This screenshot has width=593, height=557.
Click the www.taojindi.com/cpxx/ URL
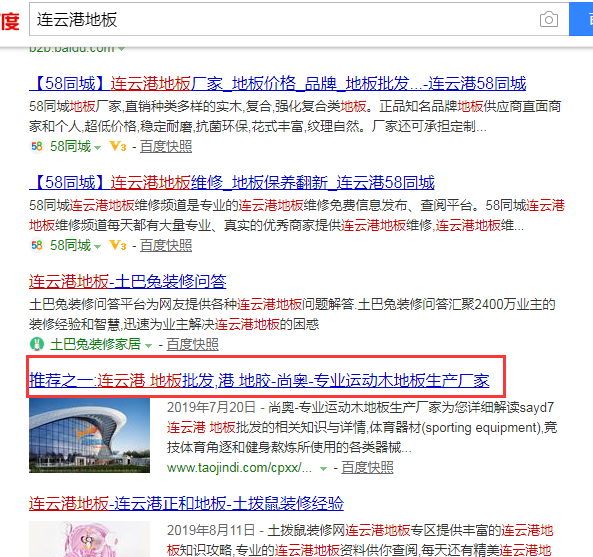coord(239,468)
